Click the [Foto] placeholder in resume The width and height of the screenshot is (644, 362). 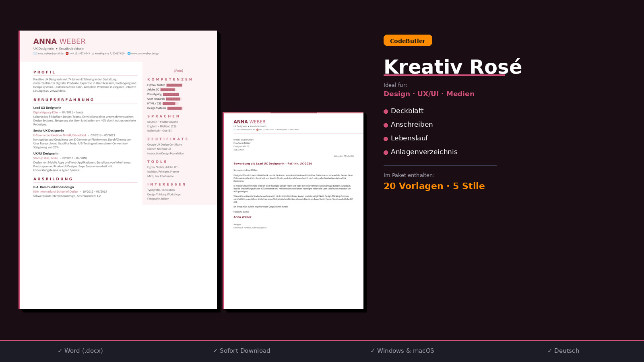point(179,71)
